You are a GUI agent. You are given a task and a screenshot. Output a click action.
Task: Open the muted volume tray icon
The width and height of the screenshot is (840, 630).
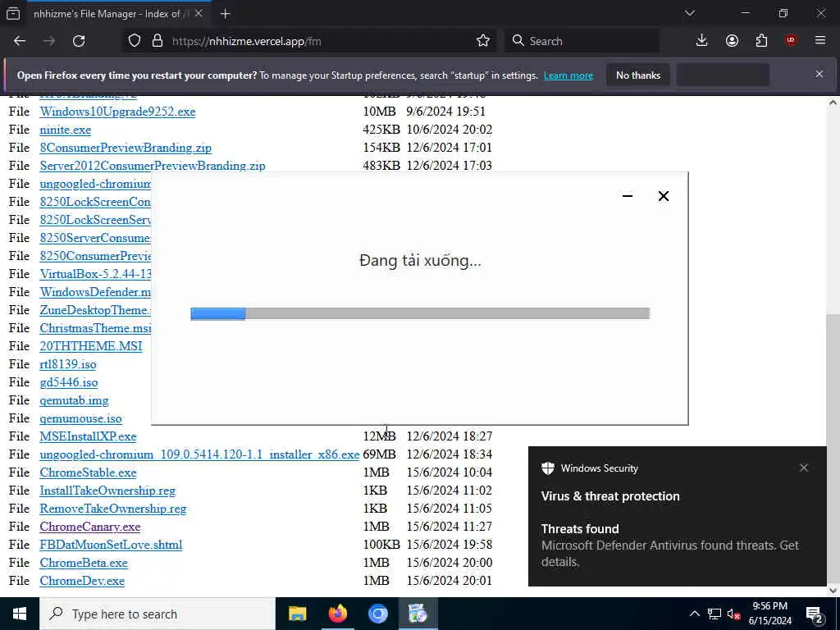pyautogui.click(x=734, y=614)
